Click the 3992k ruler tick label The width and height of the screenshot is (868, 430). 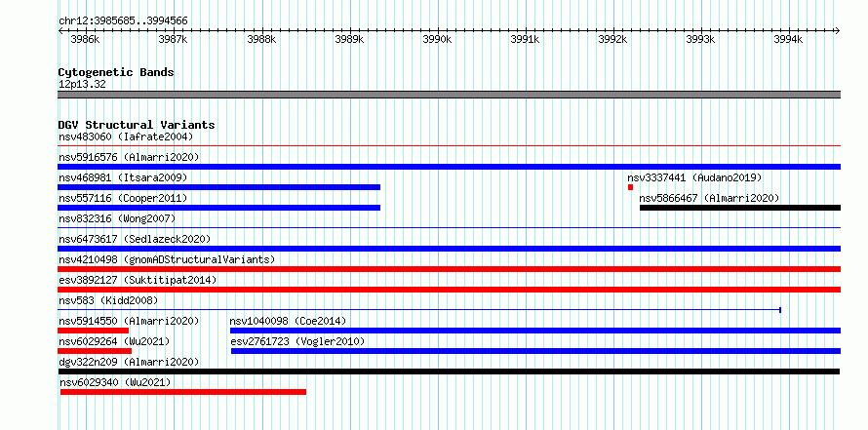coord(613,40)
